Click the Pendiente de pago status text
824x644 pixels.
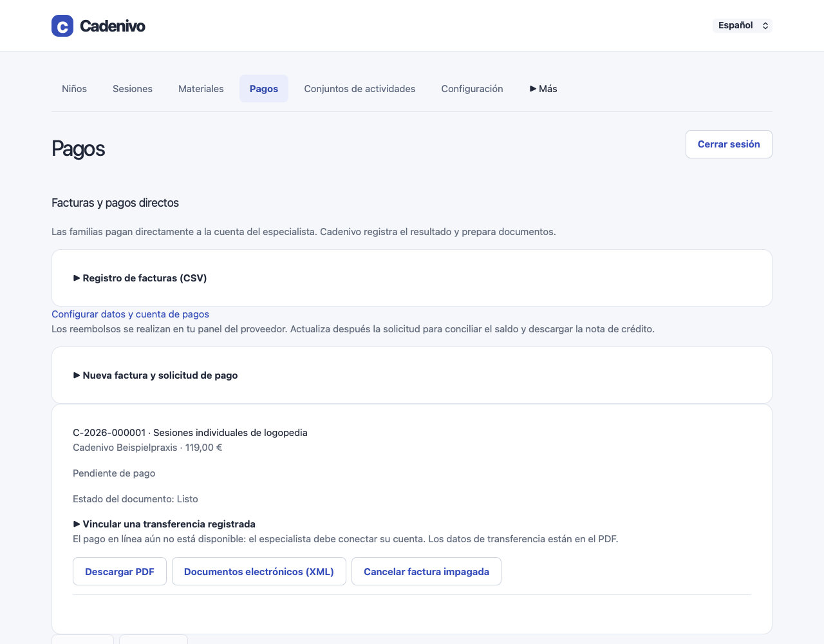tap(114, 473)
